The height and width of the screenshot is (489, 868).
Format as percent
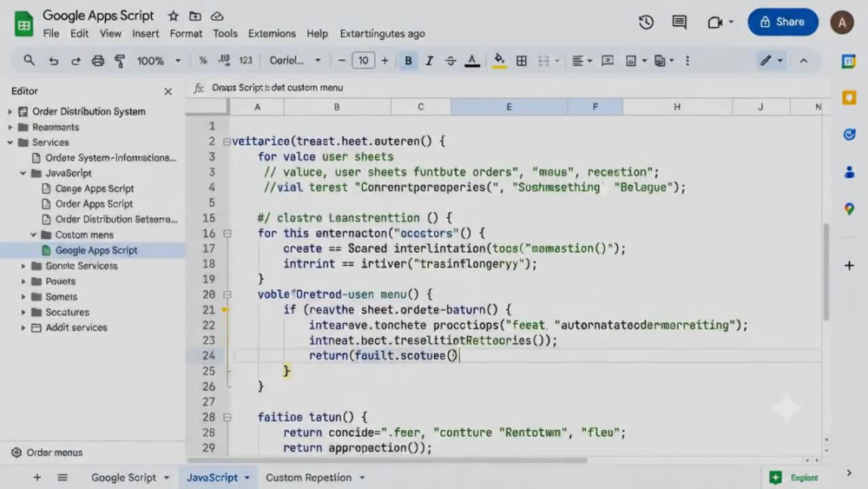click(x=202, y=61)
